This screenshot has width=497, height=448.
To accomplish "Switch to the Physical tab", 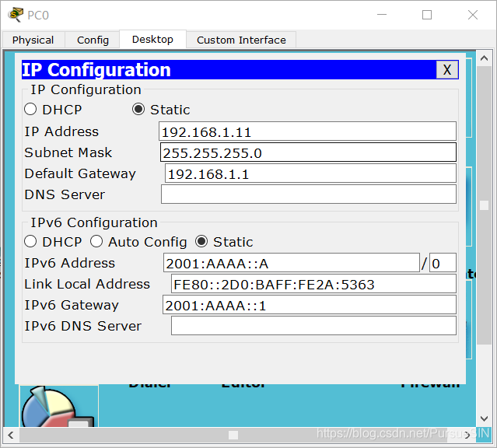I will point(33,40).
